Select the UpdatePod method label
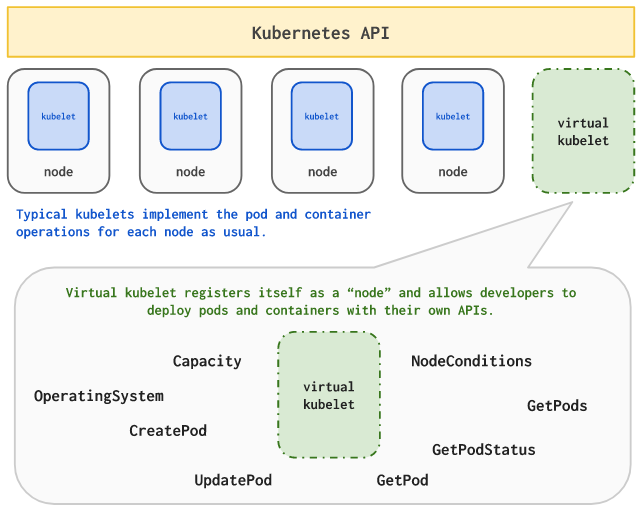Screen dimensions: 637x513 [x=233, y=481]
